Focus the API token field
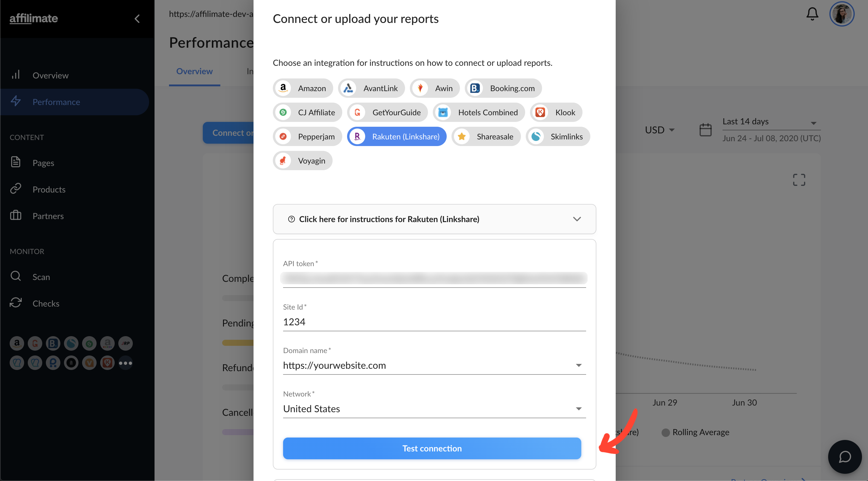Screen dimensions: 868x481 [434, 278]
